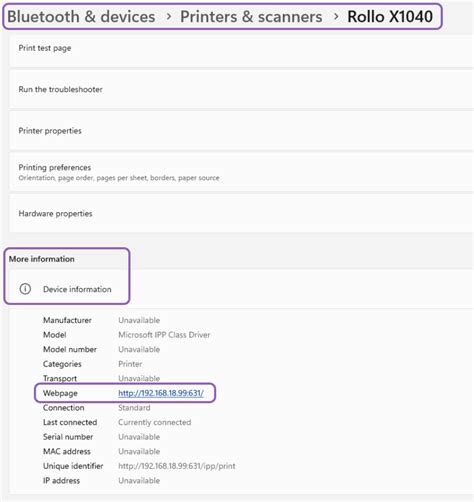Select the Printer category value
This screenshot has height=502, width=474.
(130, 364)
